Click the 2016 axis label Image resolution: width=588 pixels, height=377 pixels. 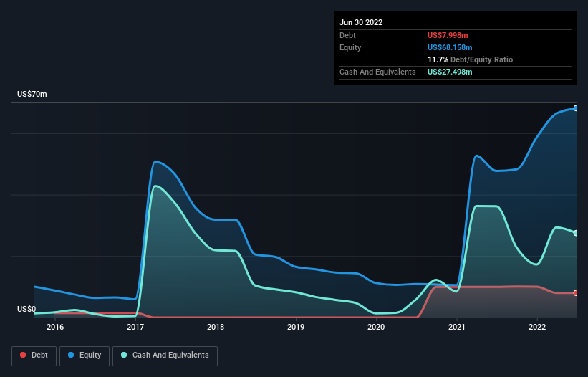55,327
